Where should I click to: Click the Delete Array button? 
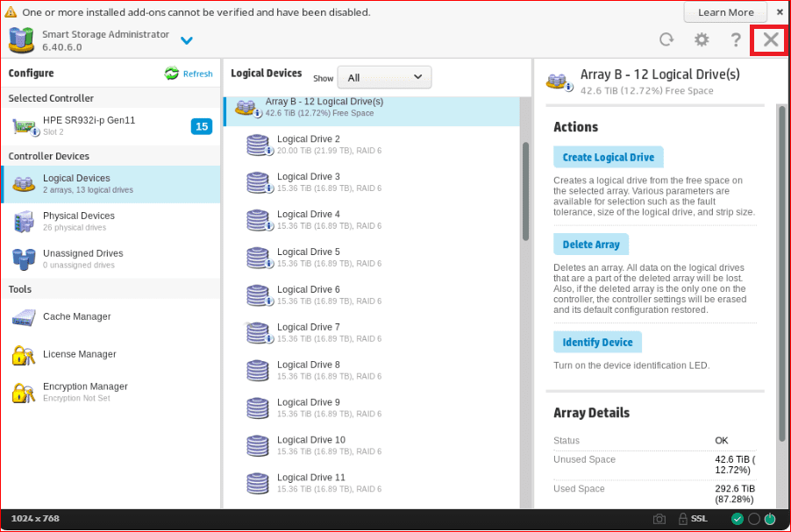590,245
